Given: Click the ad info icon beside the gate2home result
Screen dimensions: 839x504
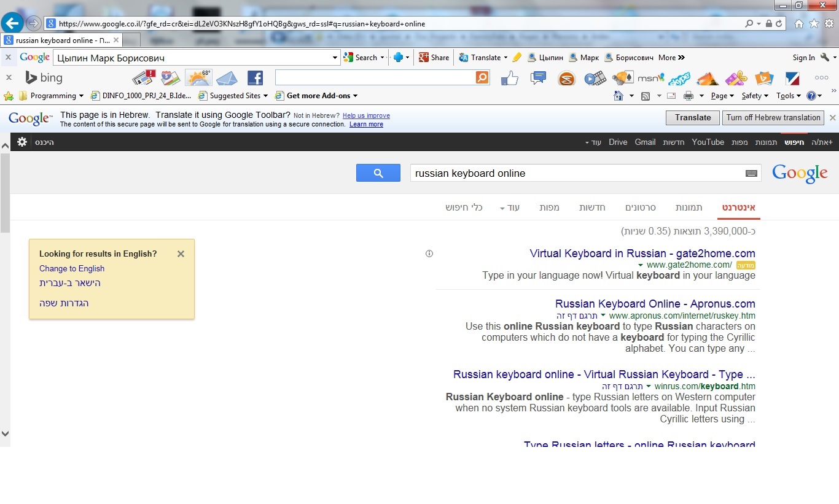Looking at the screenshot, I should tap(429, 254).
